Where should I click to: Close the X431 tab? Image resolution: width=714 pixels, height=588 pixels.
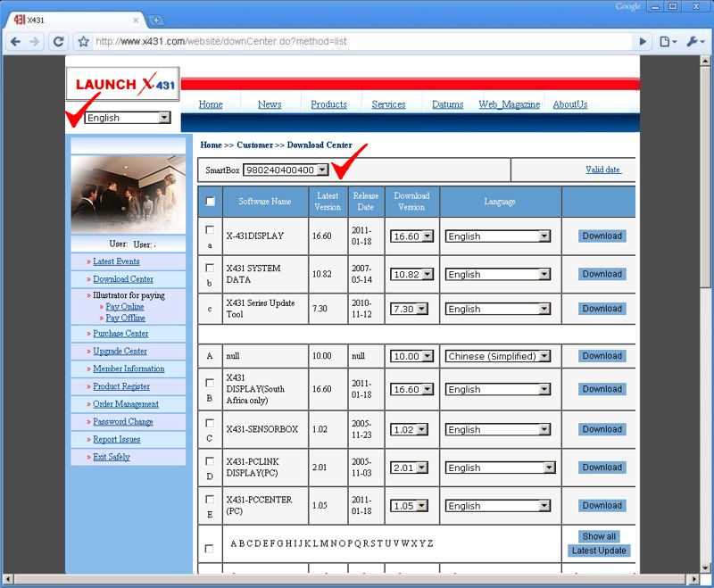(x=136, y=20)
